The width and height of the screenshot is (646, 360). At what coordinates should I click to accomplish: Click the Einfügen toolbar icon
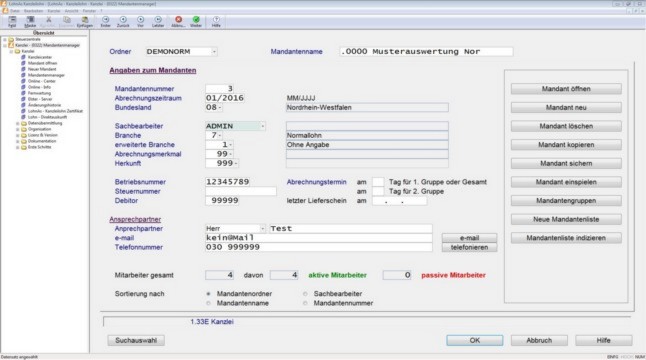click(84, 20)
